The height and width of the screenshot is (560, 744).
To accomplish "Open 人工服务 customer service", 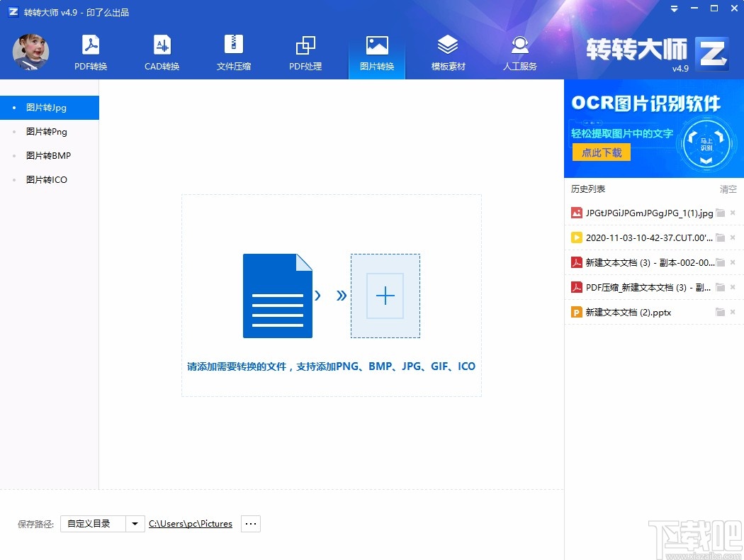I will click(519, 50).
